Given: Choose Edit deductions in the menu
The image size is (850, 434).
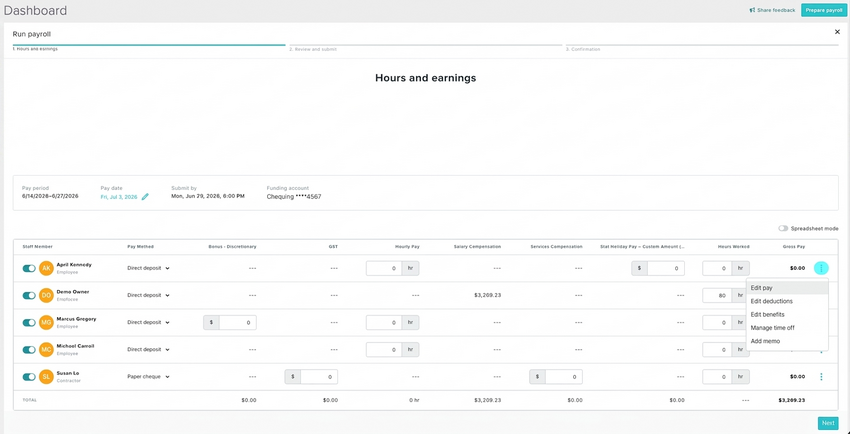Looking at the screenshot, I should pyautogui.click(x=787, y=301).
